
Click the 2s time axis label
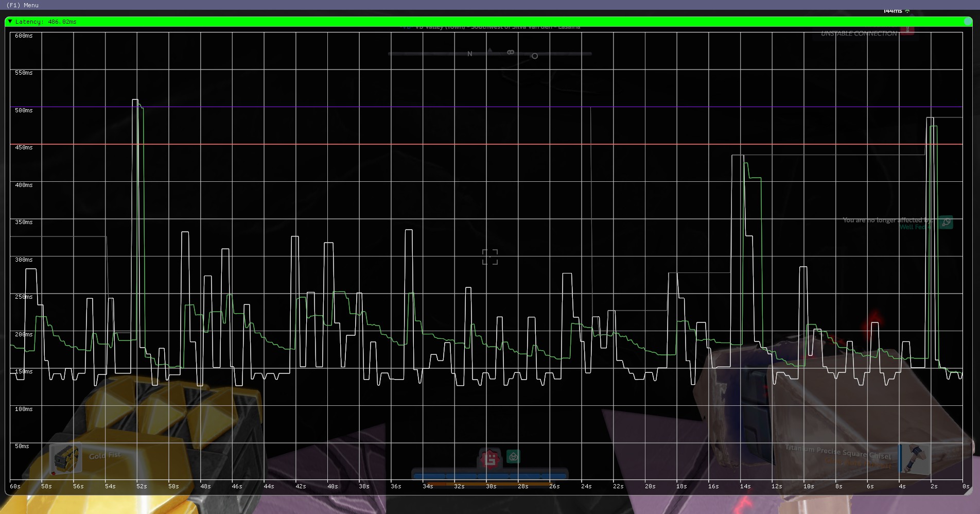(934, 486)
